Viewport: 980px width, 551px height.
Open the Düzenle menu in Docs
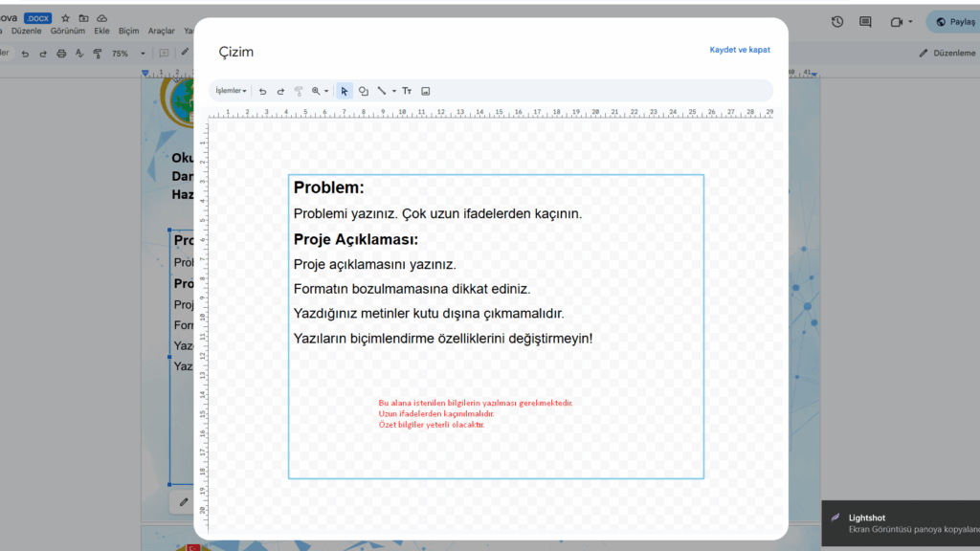tap(26, 31)
